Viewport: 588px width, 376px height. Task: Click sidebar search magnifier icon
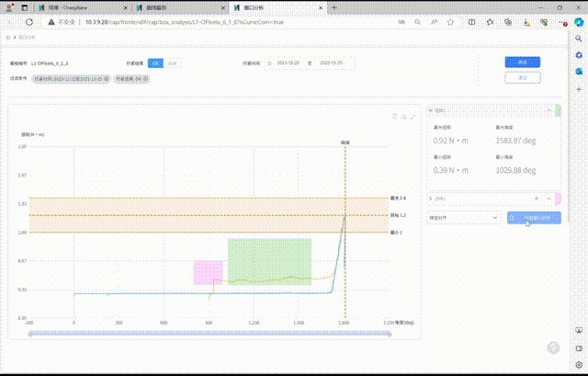[x=579, y=39]
